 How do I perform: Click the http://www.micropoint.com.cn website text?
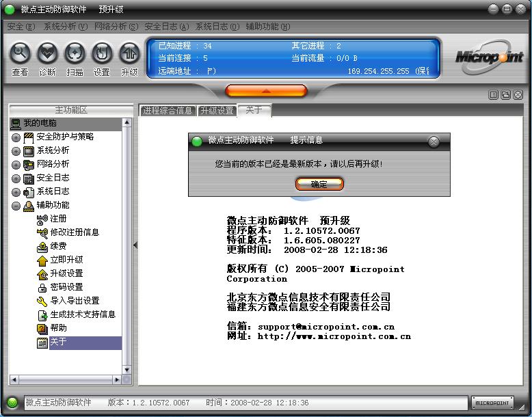click(x=334, y=336)
